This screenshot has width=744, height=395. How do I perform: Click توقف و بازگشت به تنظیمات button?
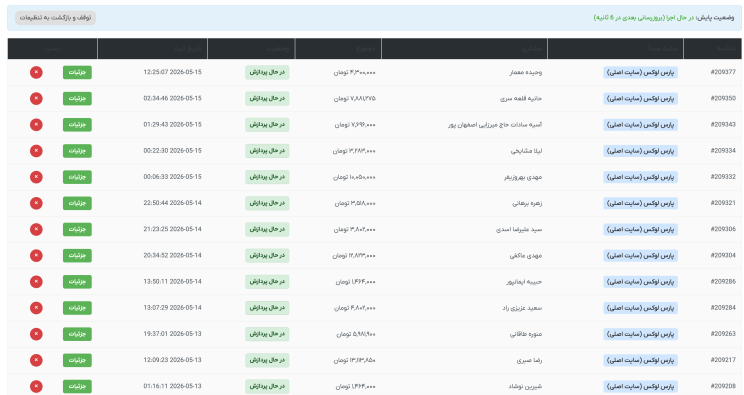pos(56,18)
